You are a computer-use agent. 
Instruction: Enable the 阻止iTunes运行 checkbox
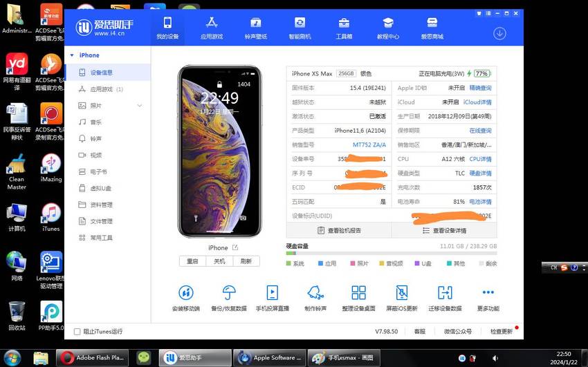click(77, 332)
